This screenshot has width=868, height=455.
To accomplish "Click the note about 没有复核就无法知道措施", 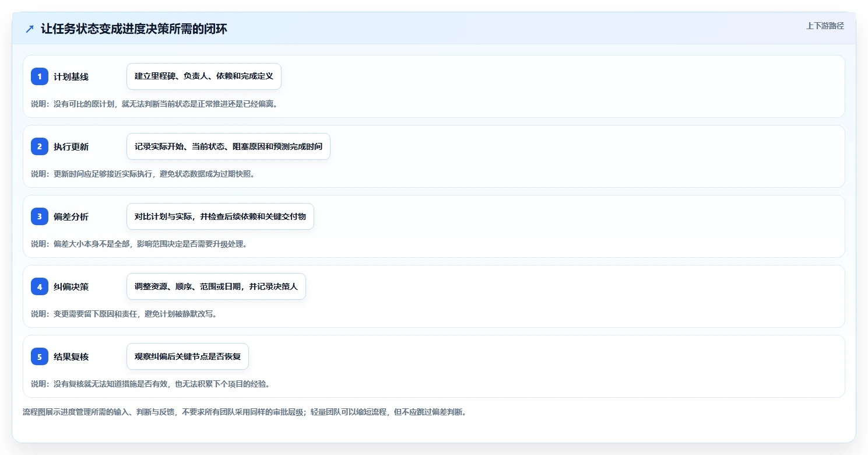I will point(150,384).
